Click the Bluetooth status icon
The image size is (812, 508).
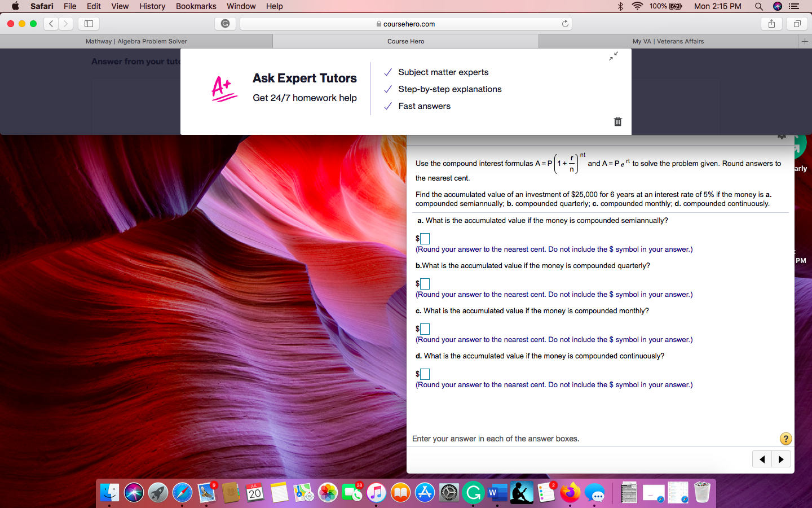(x=620, y=6)
